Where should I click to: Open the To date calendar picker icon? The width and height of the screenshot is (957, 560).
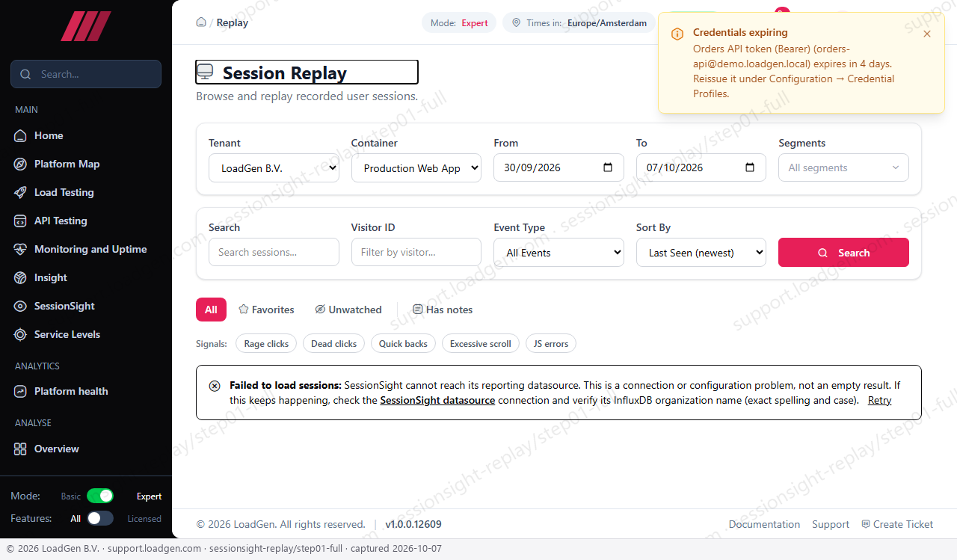[x=750, y=167]
